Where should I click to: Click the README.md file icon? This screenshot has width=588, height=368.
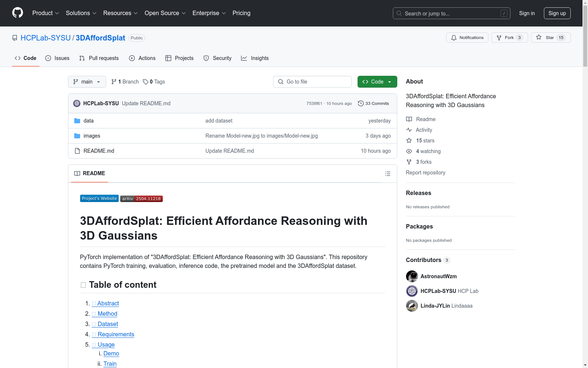77,151
